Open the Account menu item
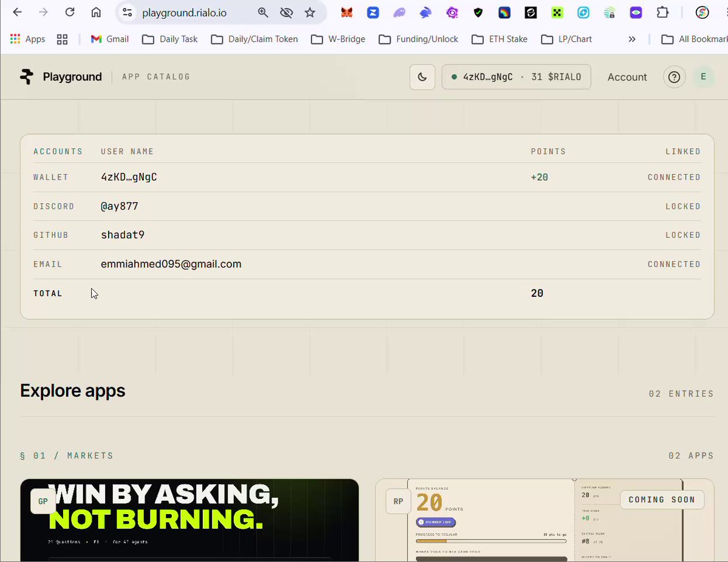The image size is (728, 562). tap(627, 77)
